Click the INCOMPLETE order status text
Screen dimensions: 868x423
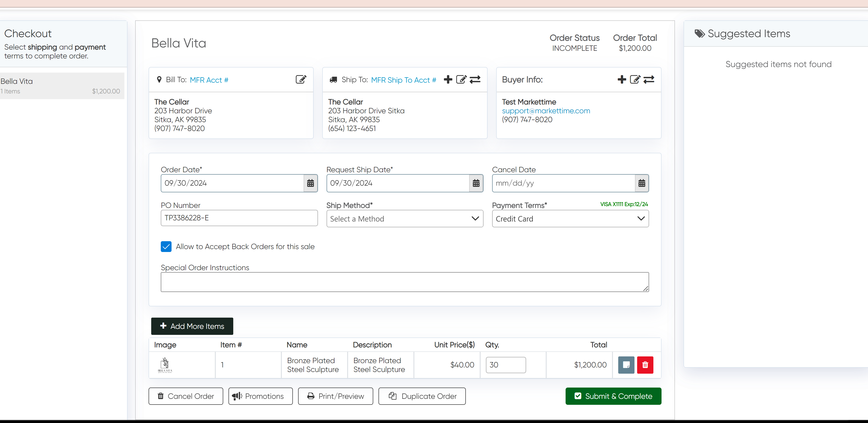(x=574, y=48)
